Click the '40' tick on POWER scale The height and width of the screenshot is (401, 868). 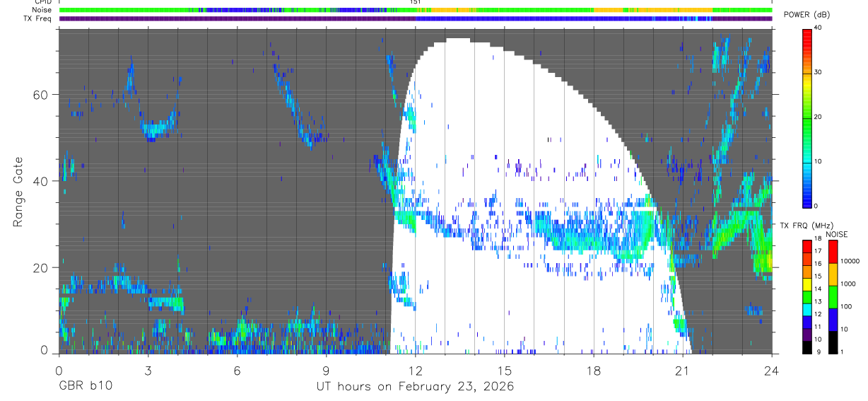point(819,28)
